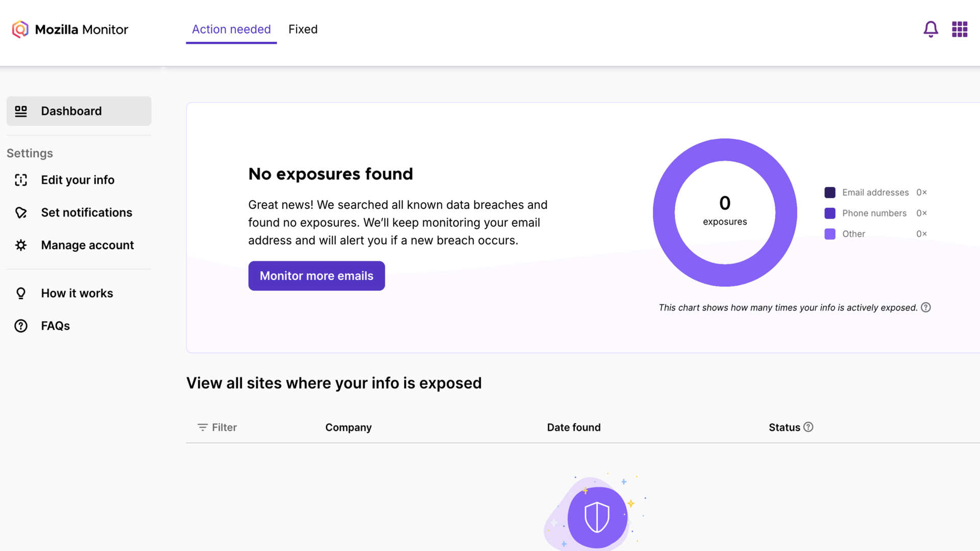Image resolution: width=980 pixels, height=551 pixels.
Task: Click the FAQs question mark icon
Action: coord(21,326)
